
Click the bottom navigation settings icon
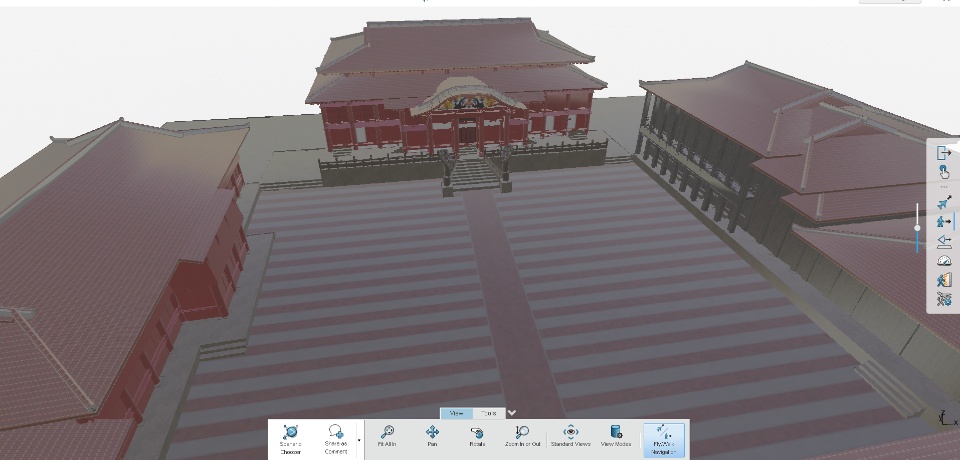point(944,300)
